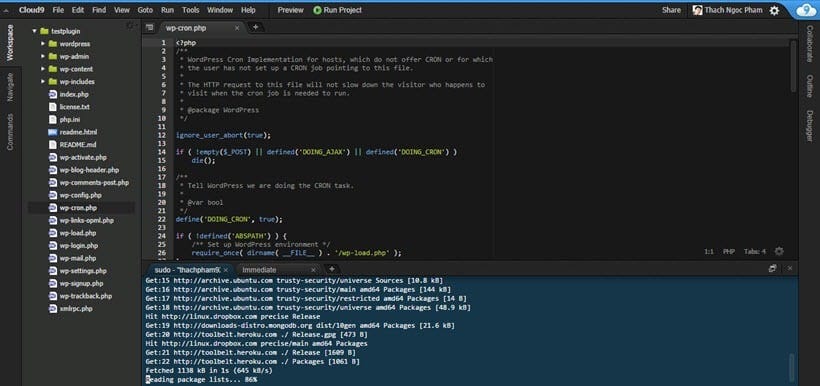Open the Debugger panel
The height and width of the screenshot is (386, 820).
(x=809, y=126)
